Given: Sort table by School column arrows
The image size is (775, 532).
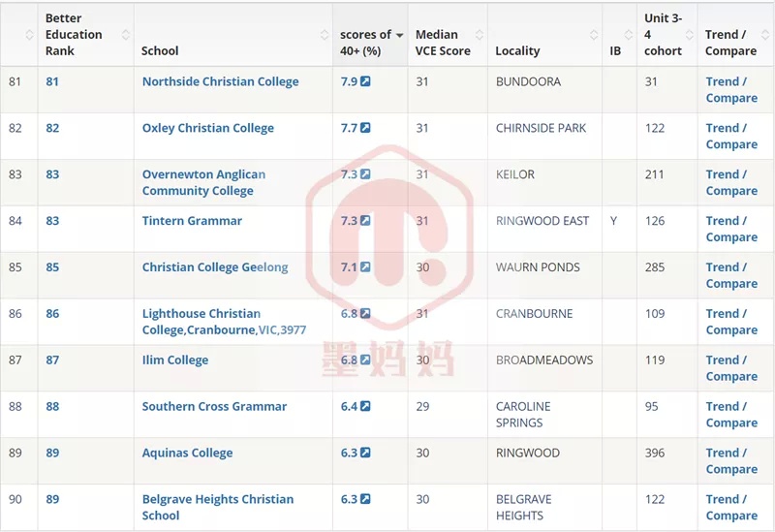Looking at the screenshot, I should click(325, 35).
